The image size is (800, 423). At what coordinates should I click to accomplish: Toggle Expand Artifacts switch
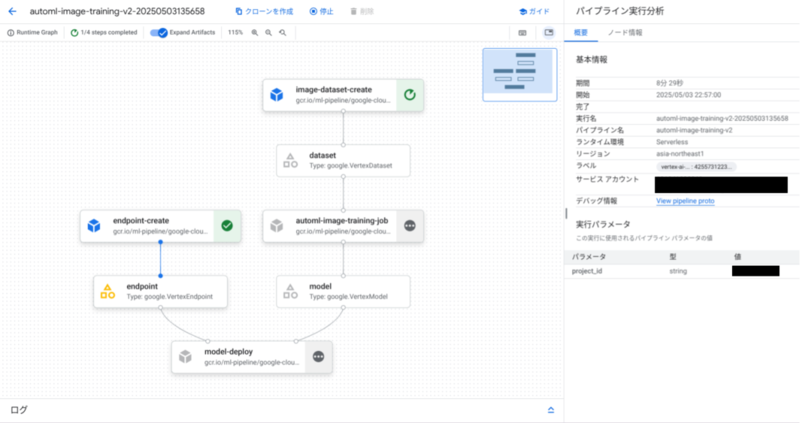159,33
